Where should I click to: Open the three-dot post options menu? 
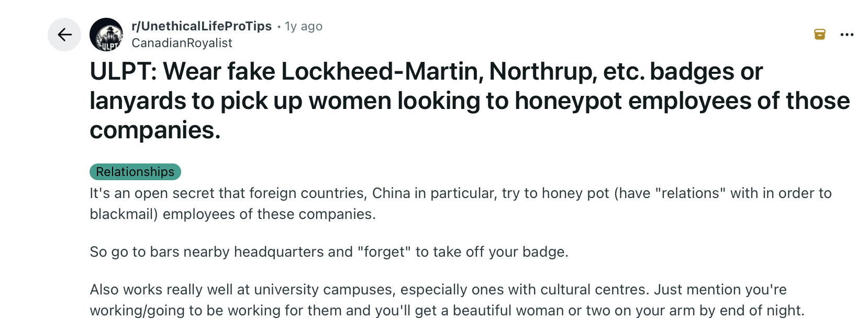847,35
